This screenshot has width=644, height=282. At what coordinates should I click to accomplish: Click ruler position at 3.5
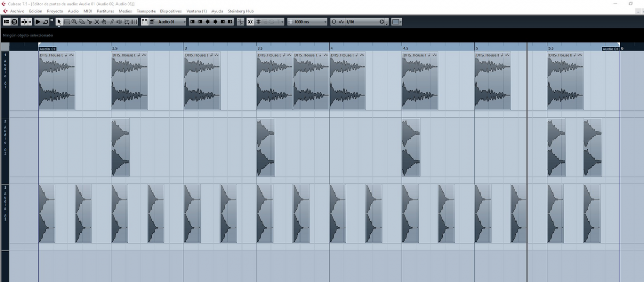click(260, 48)
